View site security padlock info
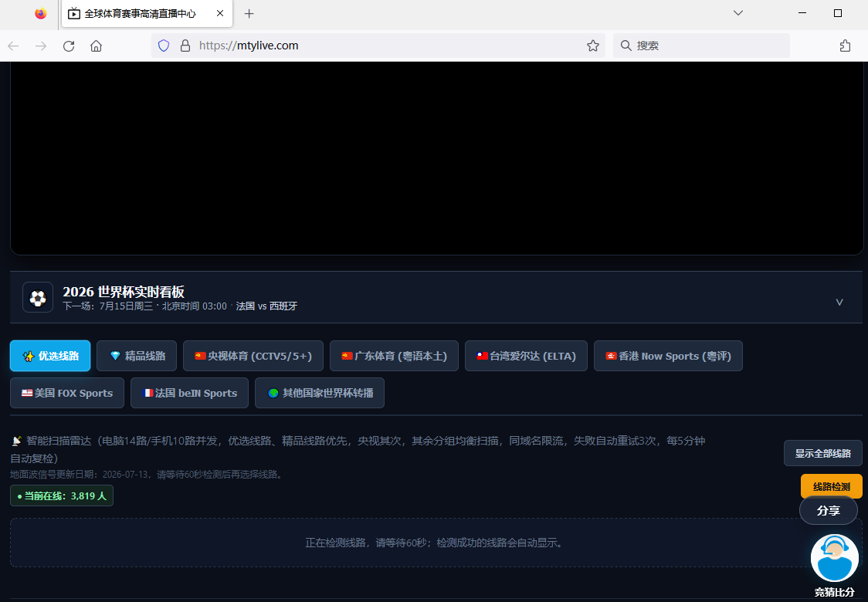This screenshot has width=868, height=602. (185, 46)
